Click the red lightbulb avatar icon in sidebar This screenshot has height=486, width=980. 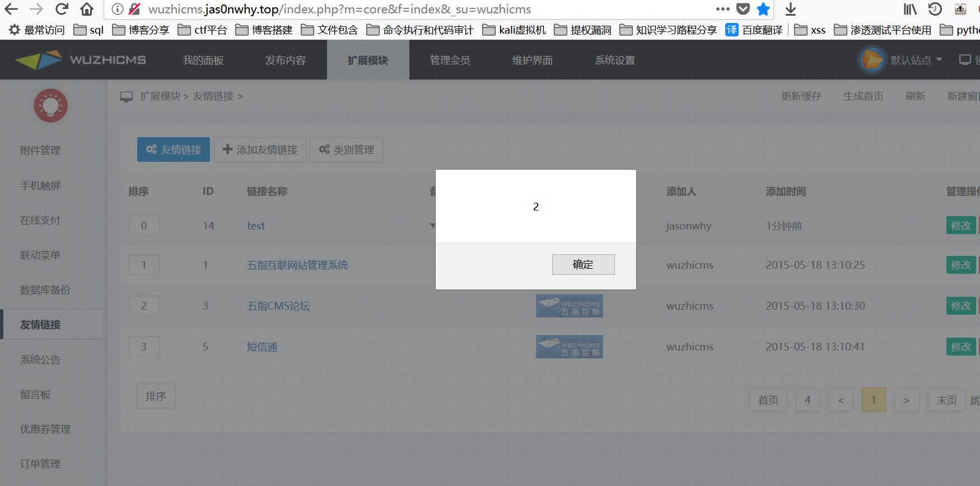(x=51, y=106)
